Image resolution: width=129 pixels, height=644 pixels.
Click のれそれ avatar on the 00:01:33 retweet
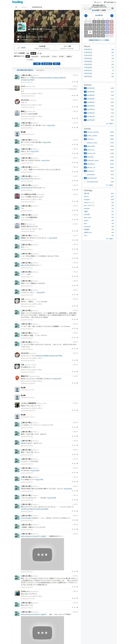[x=17, y=102]
